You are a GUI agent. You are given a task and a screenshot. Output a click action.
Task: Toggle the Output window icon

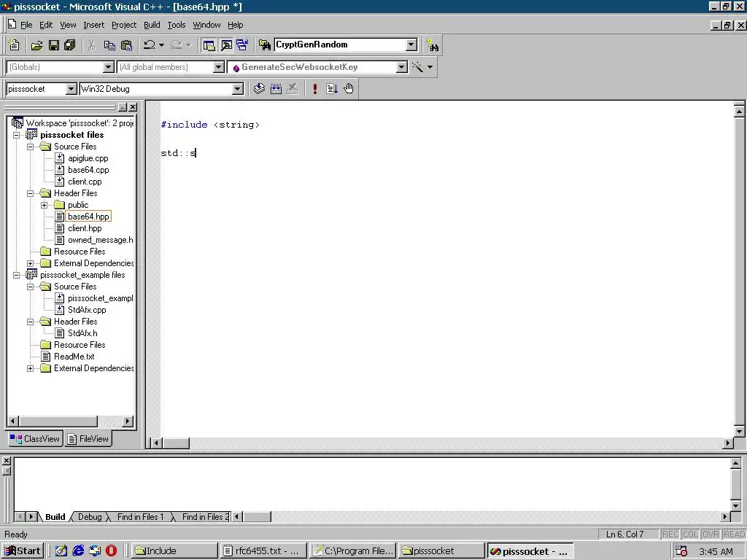point(226,45)
